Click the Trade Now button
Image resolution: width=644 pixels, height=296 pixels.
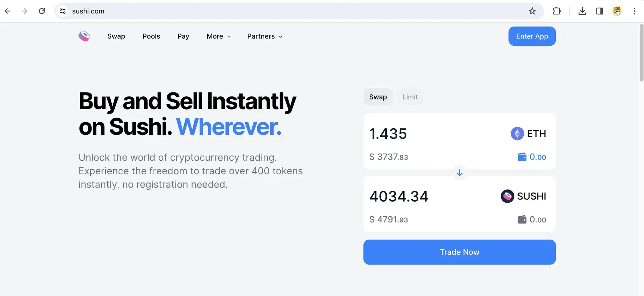(x=460, y=252)
